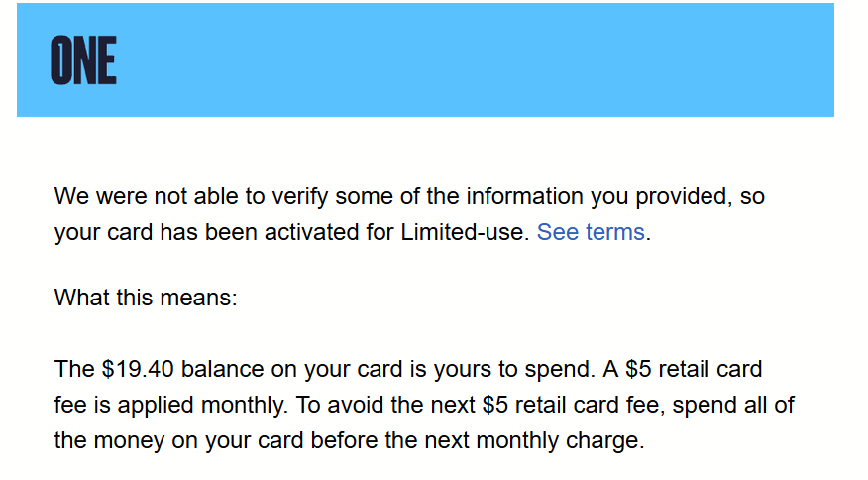This screenshot has width=868, height=480.
Task: Click the "What this means:" heading text
Action: [146, 298]
